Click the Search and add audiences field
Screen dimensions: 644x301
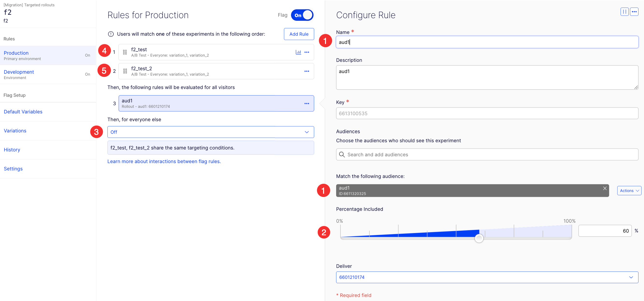[x=487, y=154]
